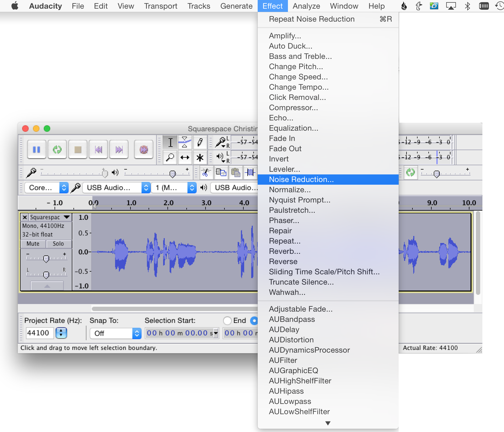Click the playback meter speaker icon
Image resolution: width=504 pixels, height=432 pixels.
point(220,157)
